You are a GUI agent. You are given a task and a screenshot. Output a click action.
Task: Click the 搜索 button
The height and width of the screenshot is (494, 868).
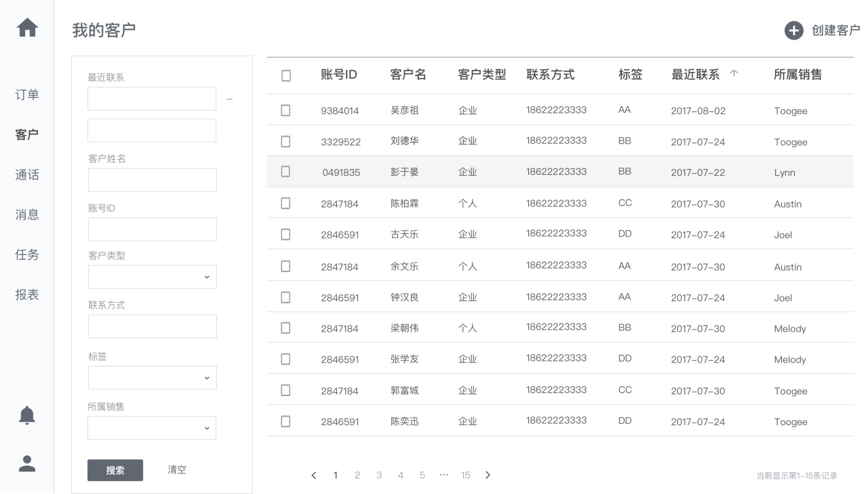click(x=115, y=470)
